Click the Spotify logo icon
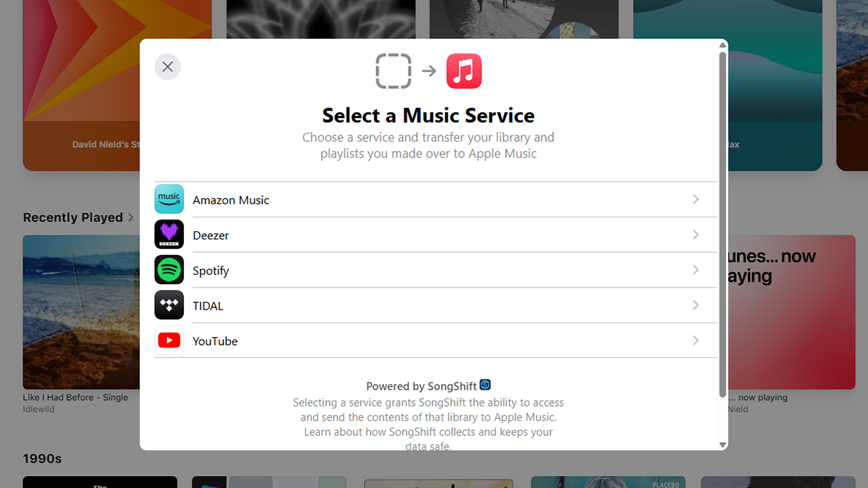This screenshot has width=868, height=488. tap(169, 270)
